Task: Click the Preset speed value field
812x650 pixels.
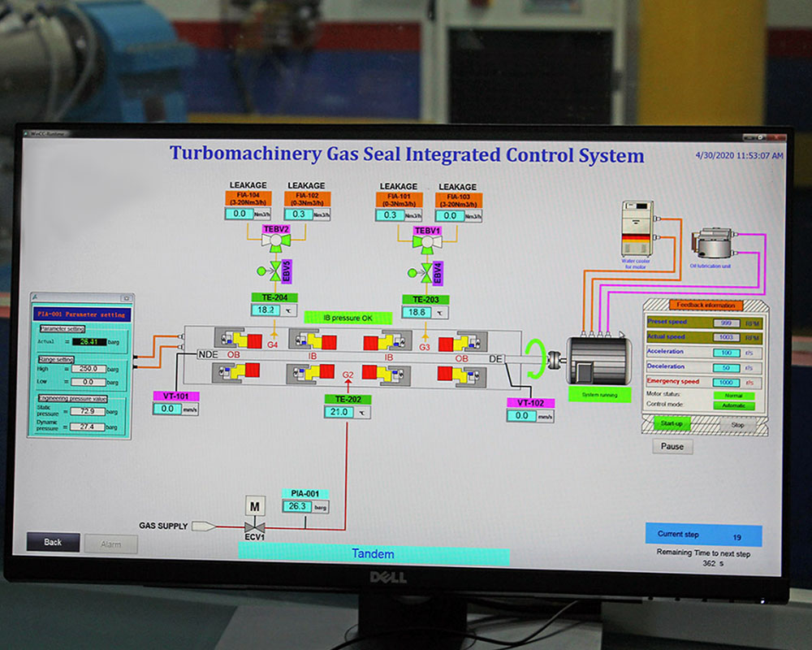Action: [725, 323]
